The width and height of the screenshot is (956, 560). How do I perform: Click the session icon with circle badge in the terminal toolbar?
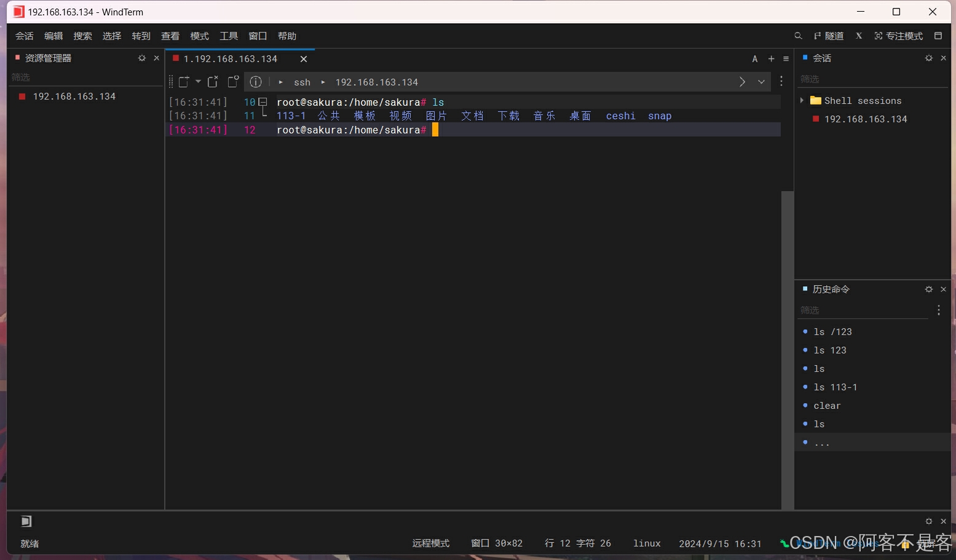pyautogui.click(x=233, y=82)
